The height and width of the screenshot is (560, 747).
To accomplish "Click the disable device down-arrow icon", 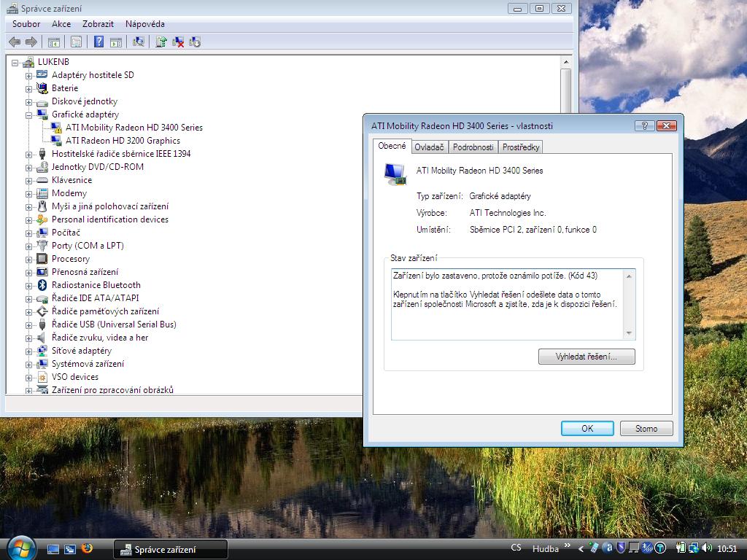I will 195,42.
